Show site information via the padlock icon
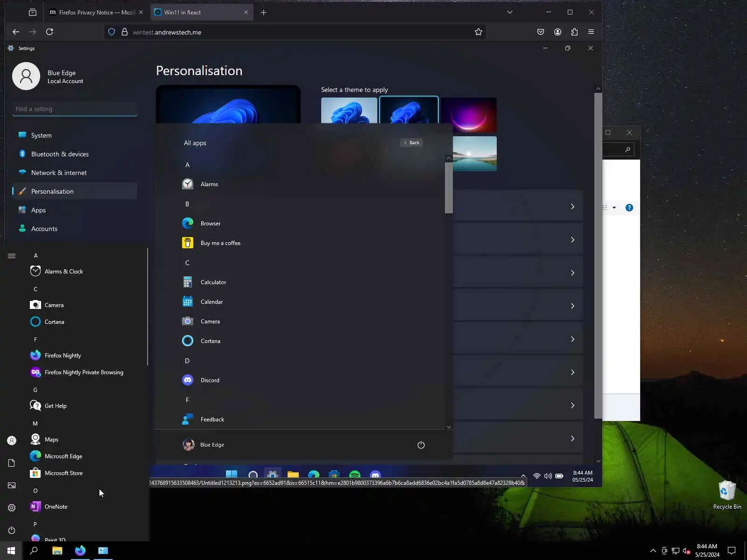 pyautogui.click(x=125, y=32)
